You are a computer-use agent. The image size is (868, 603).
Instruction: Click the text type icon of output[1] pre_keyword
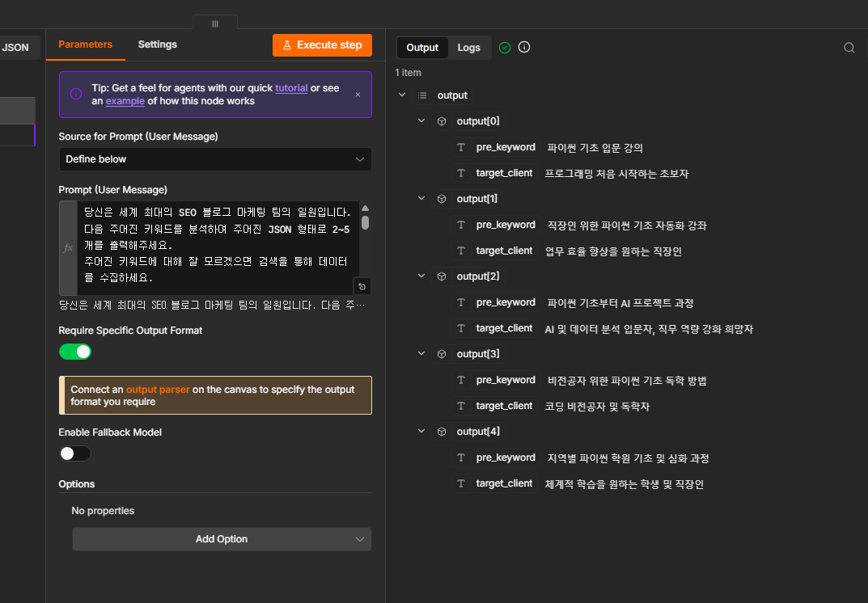460,225
